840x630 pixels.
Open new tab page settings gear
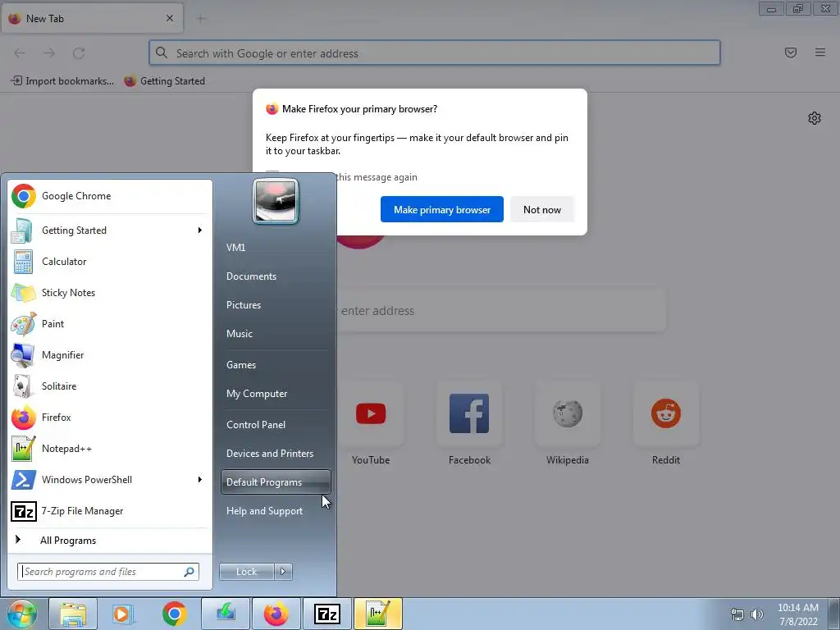pyautogui.click(x=815, y=118)
